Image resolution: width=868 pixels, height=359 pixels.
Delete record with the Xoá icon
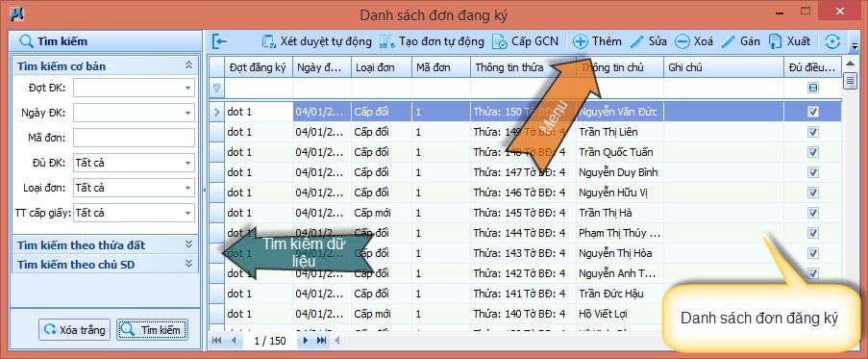point(682,41)
